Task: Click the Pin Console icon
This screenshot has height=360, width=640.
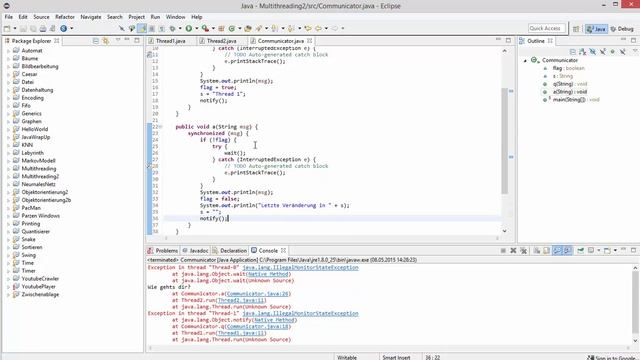Action: click(x=580, y=251)
